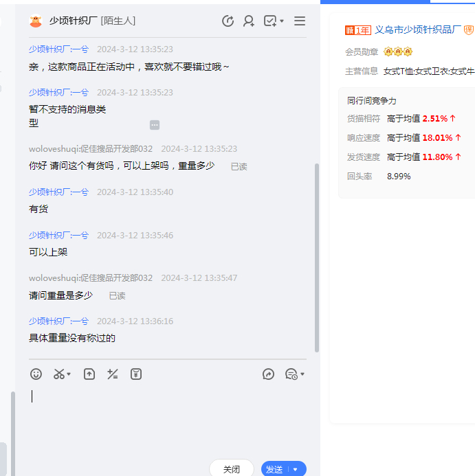Expand the task checkmark dropdown in header

pyautogui.click(x=282, y=21)
